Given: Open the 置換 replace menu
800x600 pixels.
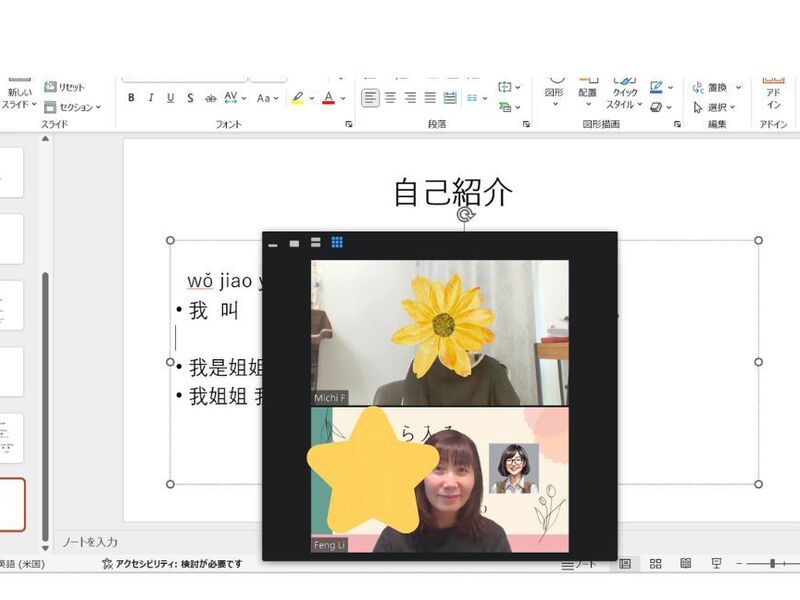Looking at the screenshot, I should (717, 87).
